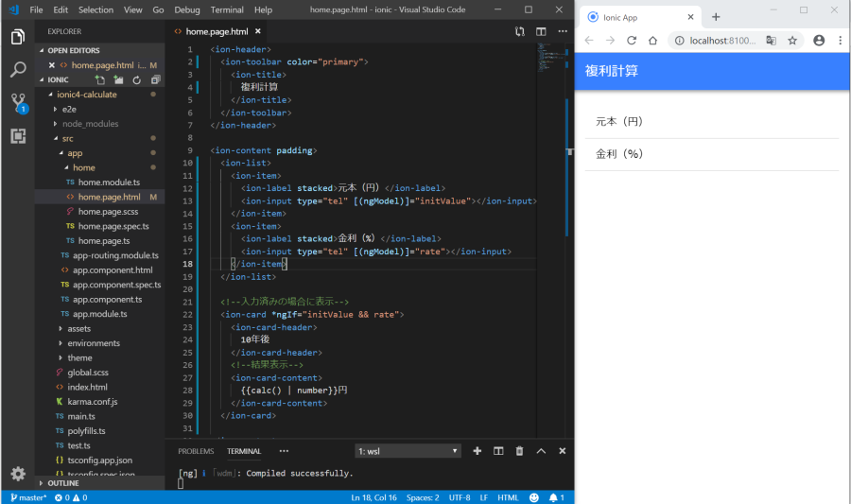The width and height of the screenshot is (851, 504).
Task: Toggle split terminal in panel
Action: (498, 451)
